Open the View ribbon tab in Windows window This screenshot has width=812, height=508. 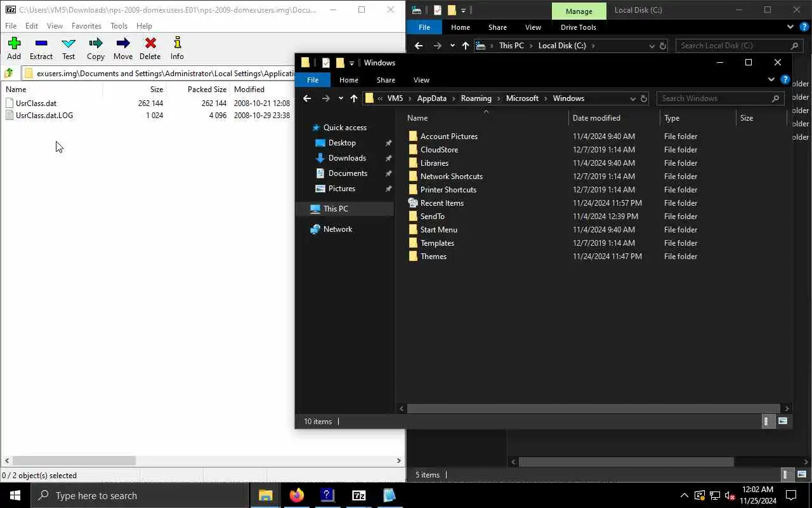click(x=421, y=80)
